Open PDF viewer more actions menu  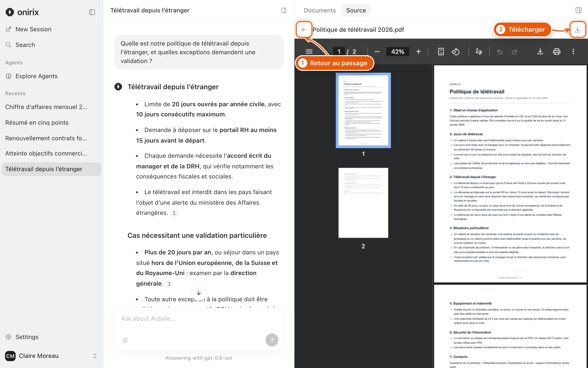(573, 52)
